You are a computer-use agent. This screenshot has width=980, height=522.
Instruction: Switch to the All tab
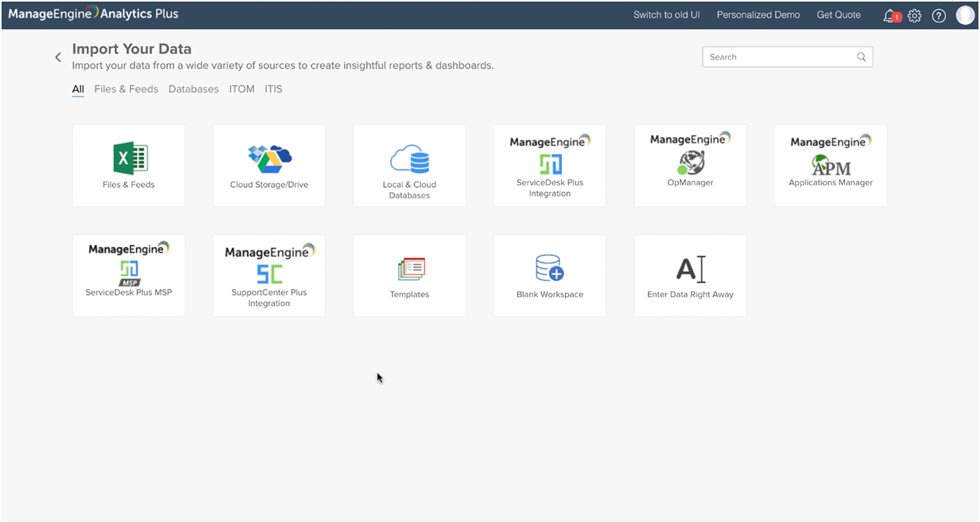[x=78, y=89]
